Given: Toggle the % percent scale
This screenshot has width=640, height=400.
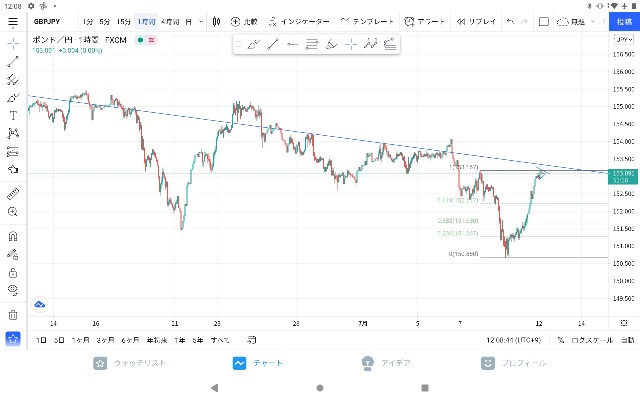Looking at the screenshot, I should (x=561, y=340).
